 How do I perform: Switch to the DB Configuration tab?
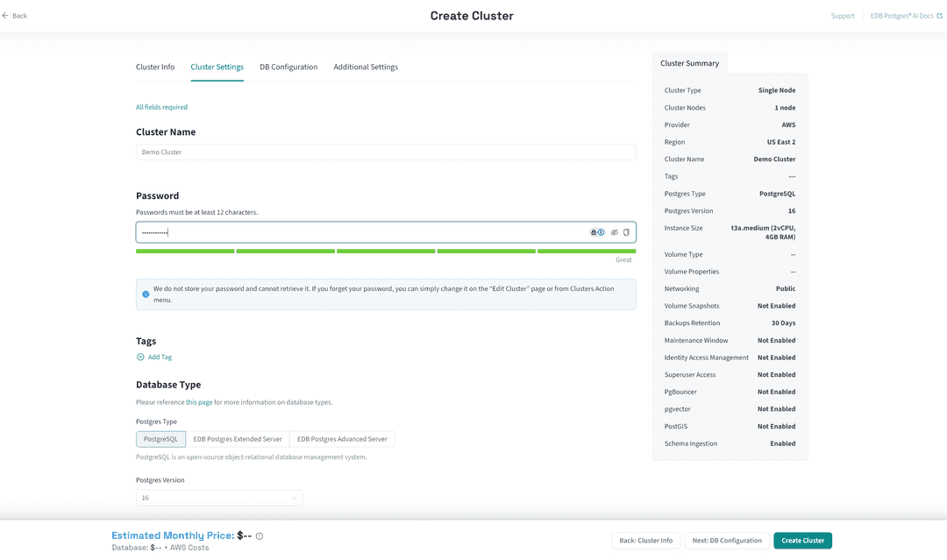288,67
